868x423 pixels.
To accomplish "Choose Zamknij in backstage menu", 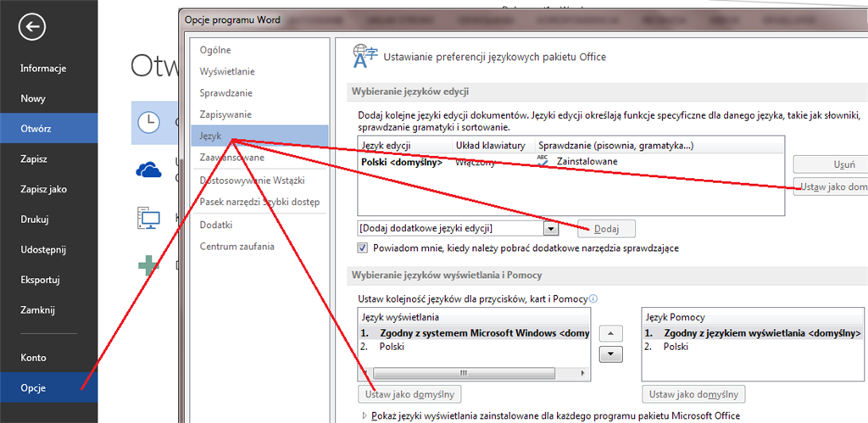I will tap(37, 309).
